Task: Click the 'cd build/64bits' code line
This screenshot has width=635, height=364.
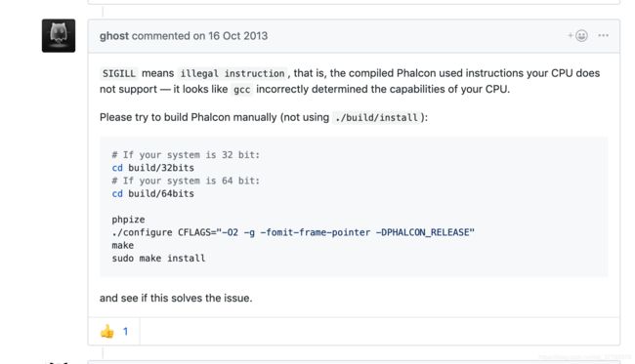Action: [153, 194]
